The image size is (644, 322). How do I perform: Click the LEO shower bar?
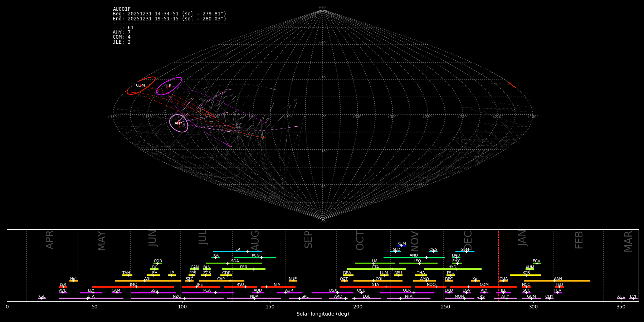[418, 263]
